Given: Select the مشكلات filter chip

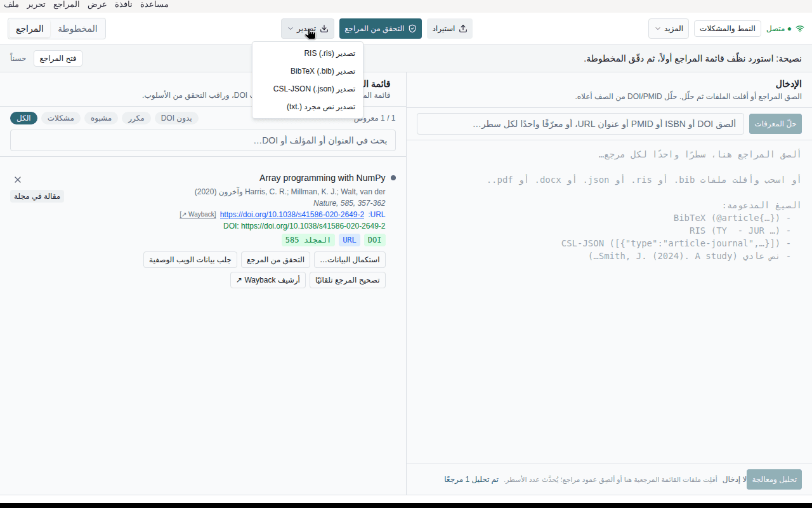Looking at the screenshot, I should tap(60, 118).
